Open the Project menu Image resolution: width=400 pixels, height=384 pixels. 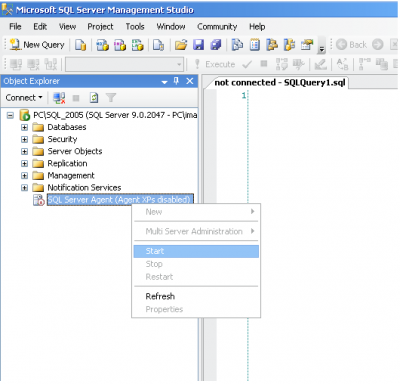(x=100, y=27)
